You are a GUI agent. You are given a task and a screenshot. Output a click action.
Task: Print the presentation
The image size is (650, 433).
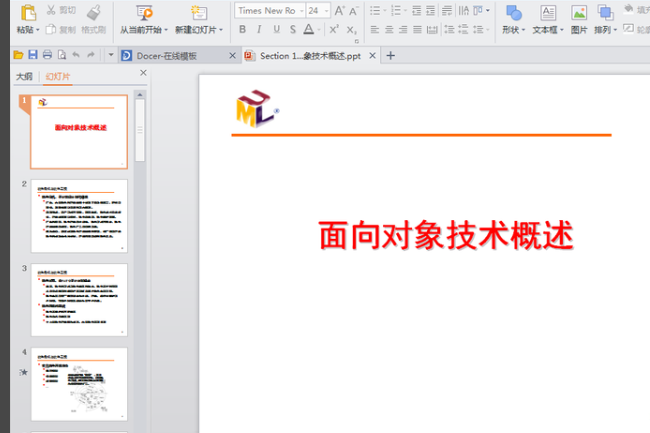click(47, 55)
